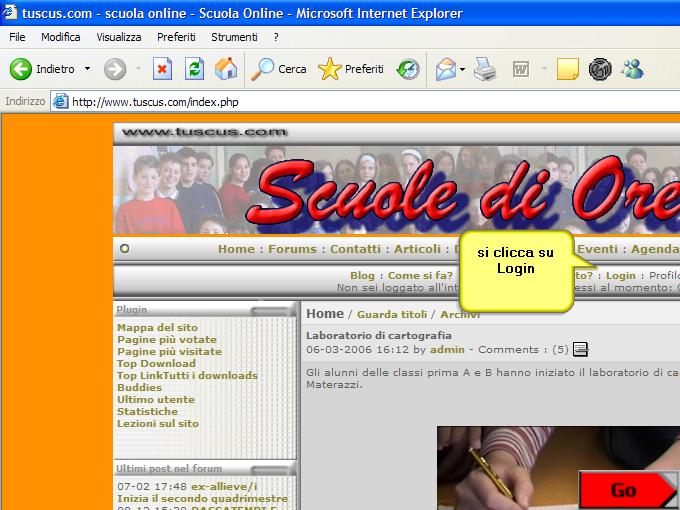Open the Strumenti menu

pyautogui.click(x=234, y=37)
